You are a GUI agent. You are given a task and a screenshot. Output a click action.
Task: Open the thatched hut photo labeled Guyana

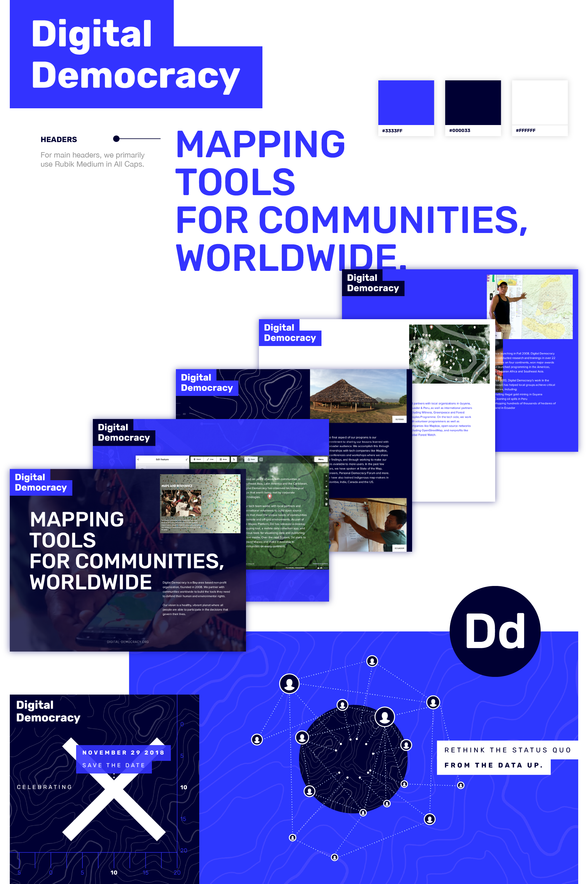pyautogui.click(x=358, y=396)
